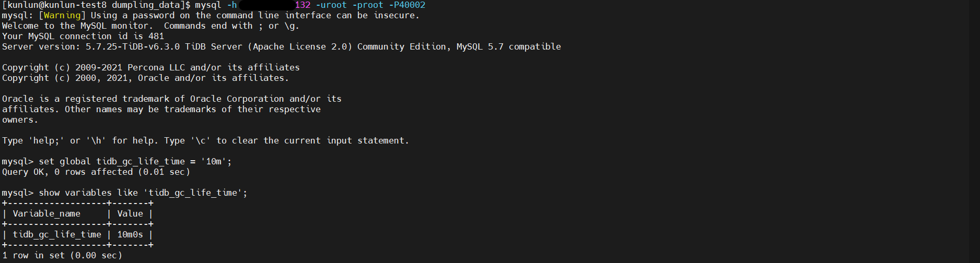
Task: Click the Oracle copyright 2000, 2021 line
Action: coord(146,78)
